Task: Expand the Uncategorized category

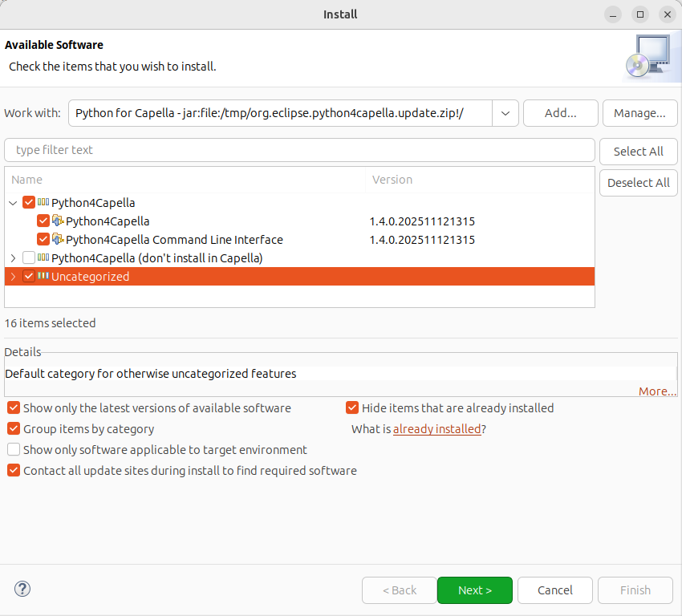Action: (x=13, y=277)
